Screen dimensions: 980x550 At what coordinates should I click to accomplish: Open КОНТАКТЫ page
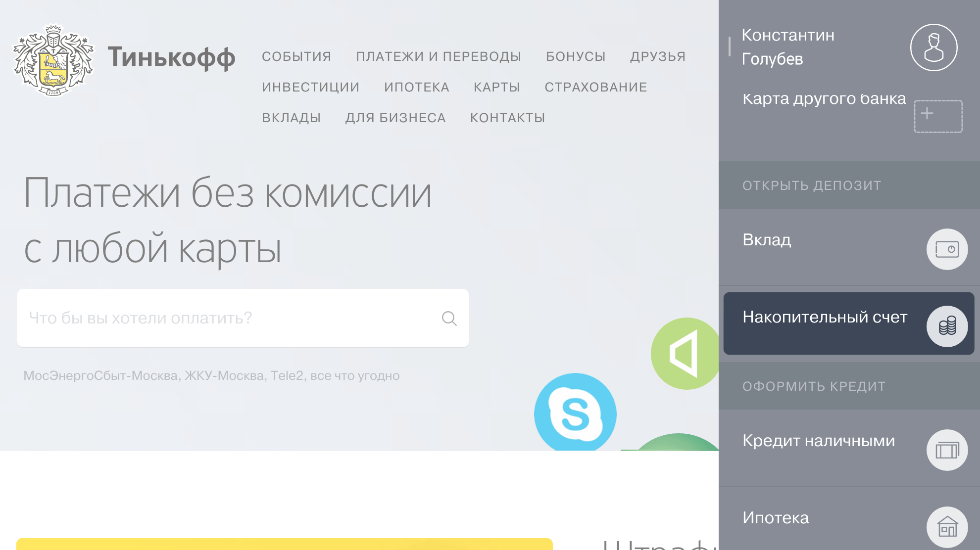(507, 118)
